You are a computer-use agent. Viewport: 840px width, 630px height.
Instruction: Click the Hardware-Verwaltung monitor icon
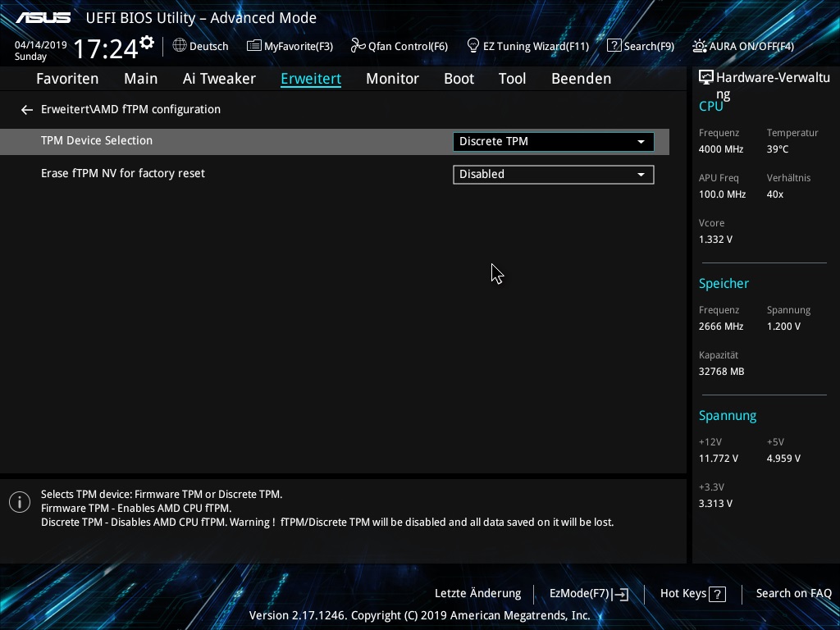click(x=706, y=77)
